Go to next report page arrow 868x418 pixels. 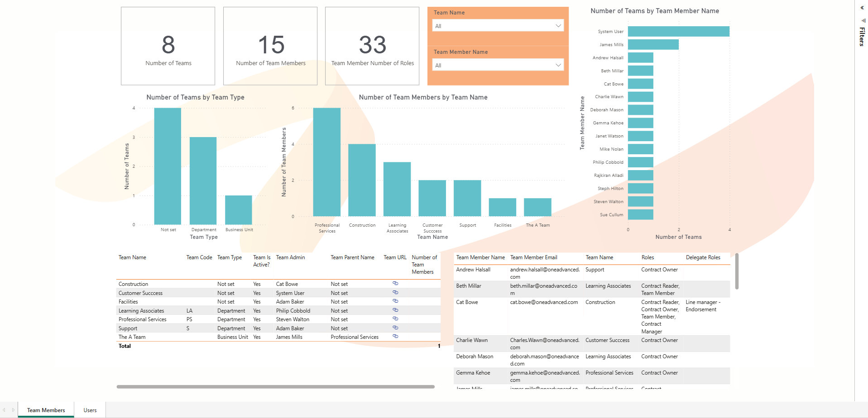click(13, 410)
